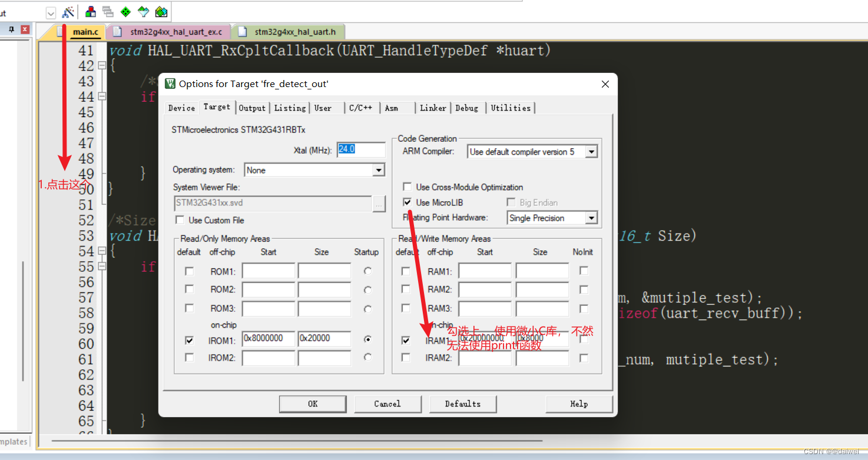Check the RAM2 default checkbox
This screenshot has width=868, height=460.
click(406, 289)
